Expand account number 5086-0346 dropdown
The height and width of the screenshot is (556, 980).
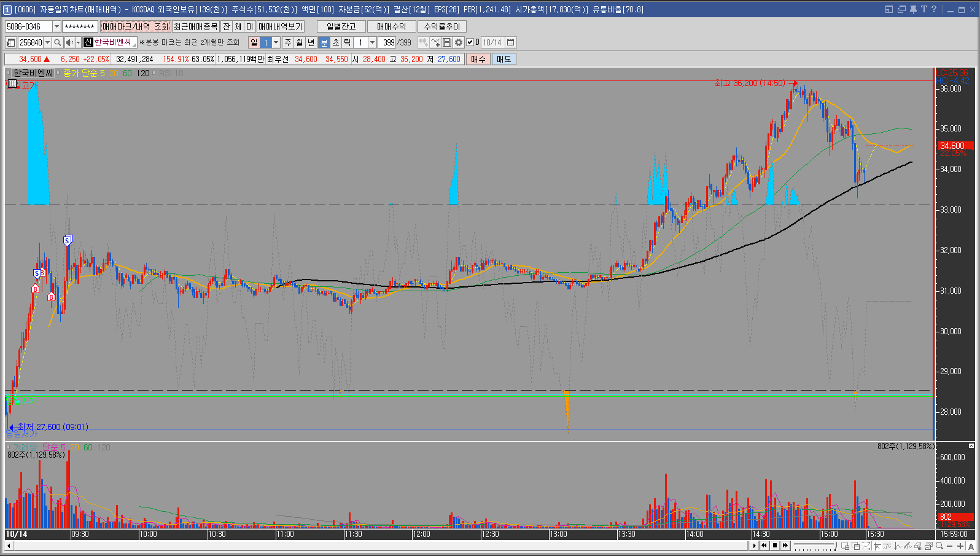56,26
